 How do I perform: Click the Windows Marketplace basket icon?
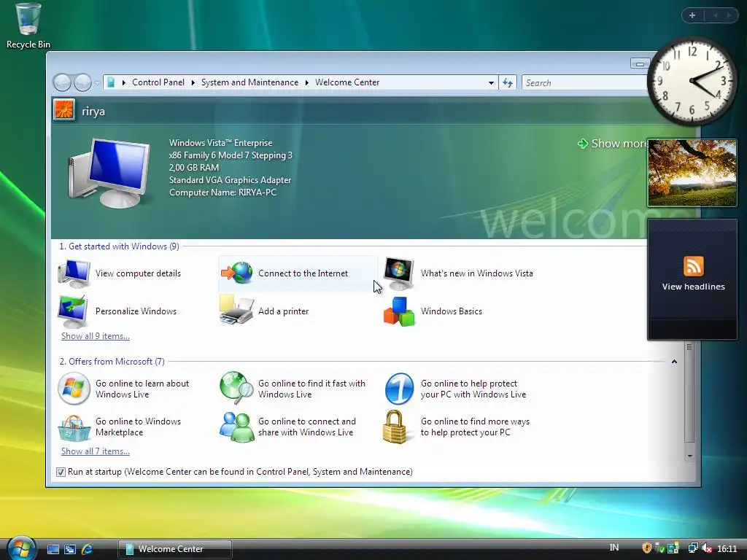74,427
